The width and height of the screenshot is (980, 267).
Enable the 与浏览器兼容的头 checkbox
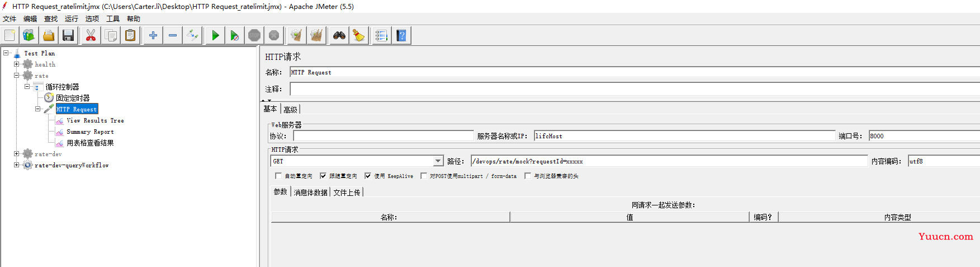(x=528, y=176)
